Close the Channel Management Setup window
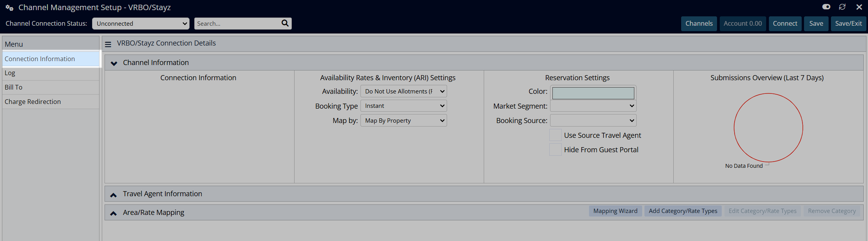 point(859,7)
